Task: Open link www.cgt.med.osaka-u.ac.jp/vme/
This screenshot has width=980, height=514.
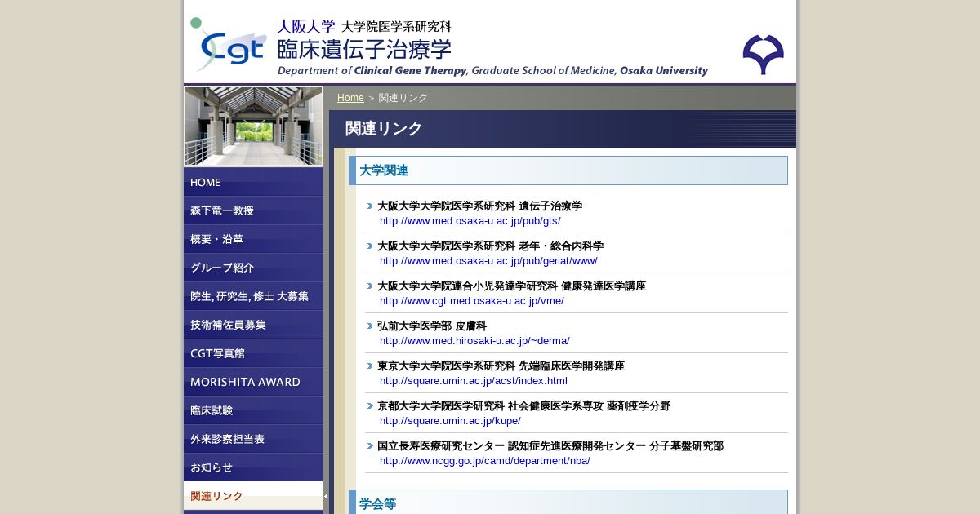Action: point(471,301)
